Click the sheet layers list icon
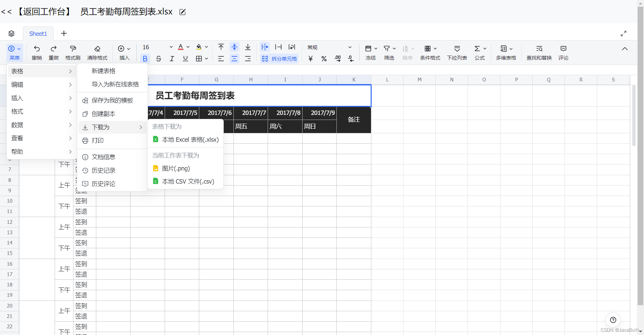Image resolution: width=644 pixels, height=335 pixels. tap(11, 33)
